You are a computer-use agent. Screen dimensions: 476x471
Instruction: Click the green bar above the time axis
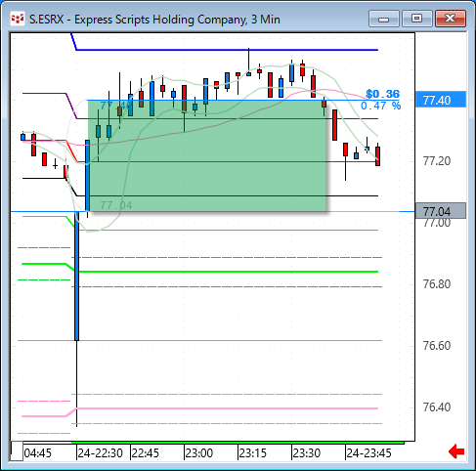click(238, 443)
